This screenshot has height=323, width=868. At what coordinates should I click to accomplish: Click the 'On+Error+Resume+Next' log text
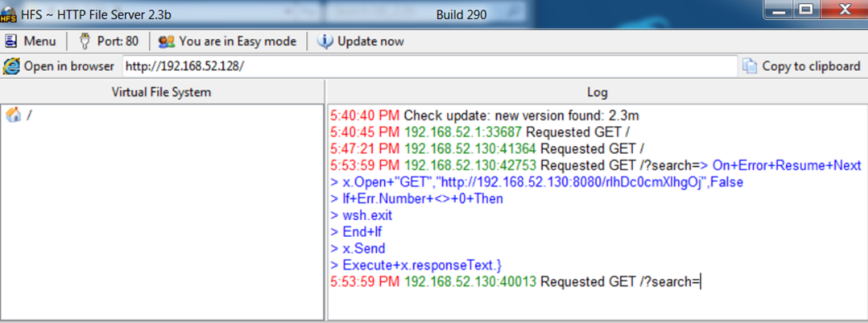coord(787,166)
